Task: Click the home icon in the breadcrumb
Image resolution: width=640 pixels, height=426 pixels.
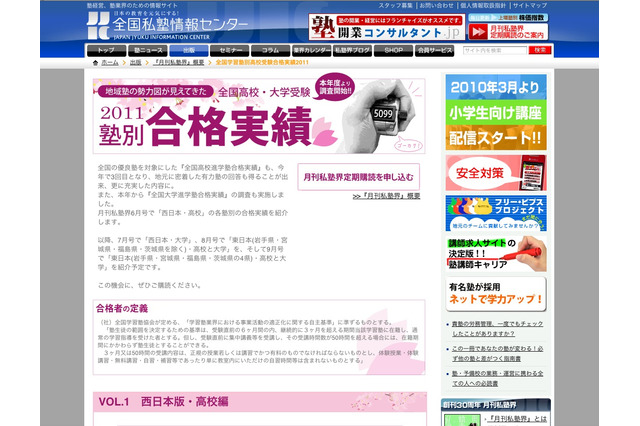Action: click(96, 62)
